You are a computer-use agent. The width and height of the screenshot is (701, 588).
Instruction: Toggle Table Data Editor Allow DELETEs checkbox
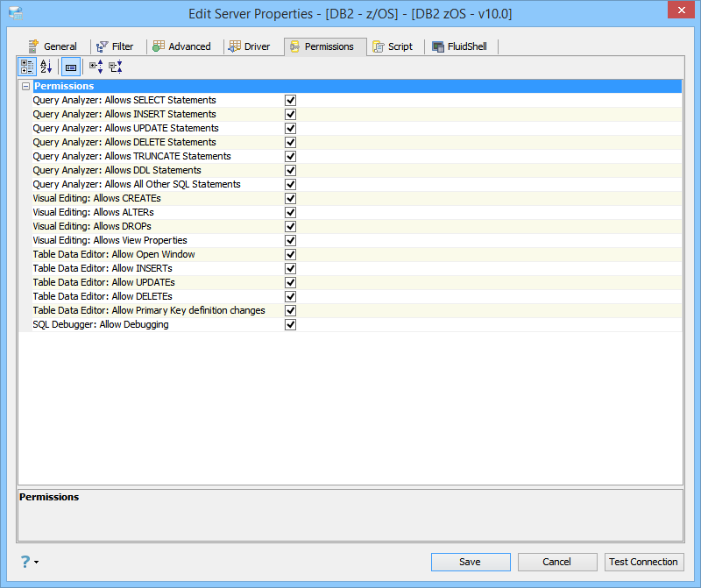[290, 296]
